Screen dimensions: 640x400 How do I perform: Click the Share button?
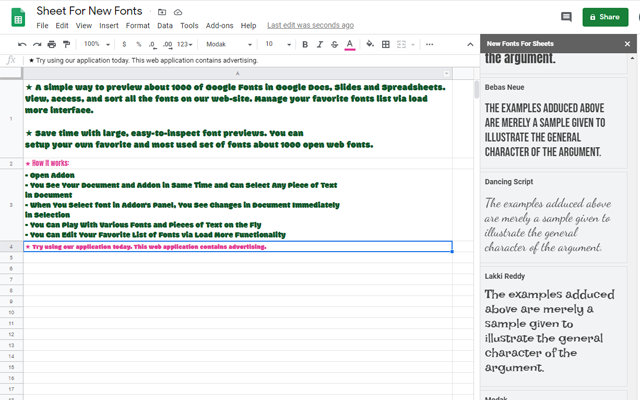point(605,17)
